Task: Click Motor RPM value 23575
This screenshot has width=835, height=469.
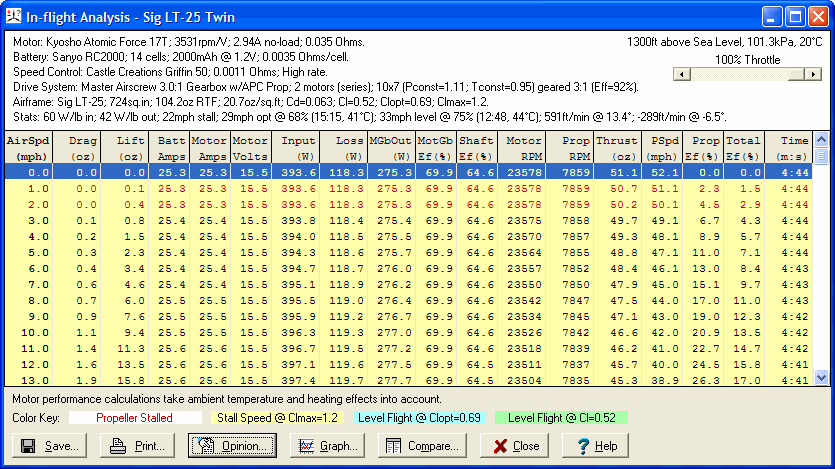Action: (524, 220)
